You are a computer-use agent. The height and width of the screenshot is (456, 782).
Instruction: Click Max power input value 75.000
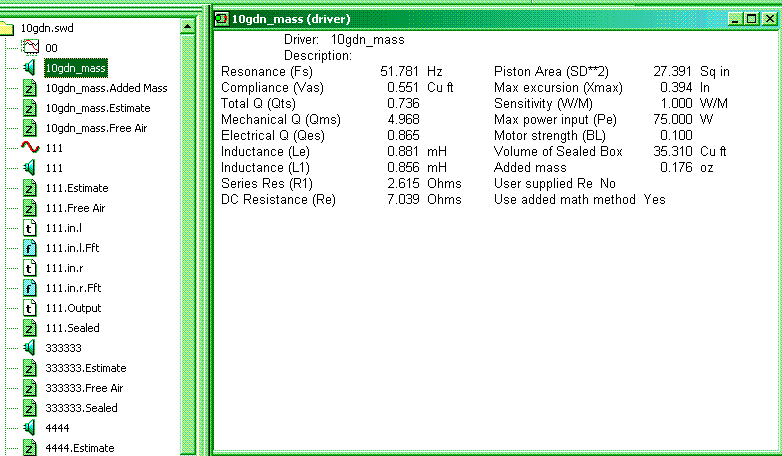[672, 119]
